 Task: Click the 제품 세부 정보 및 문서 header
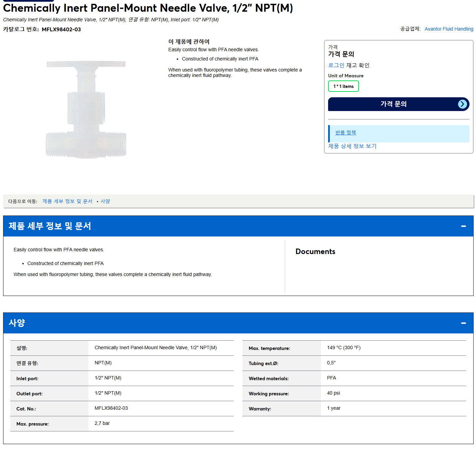pos(238,226)
